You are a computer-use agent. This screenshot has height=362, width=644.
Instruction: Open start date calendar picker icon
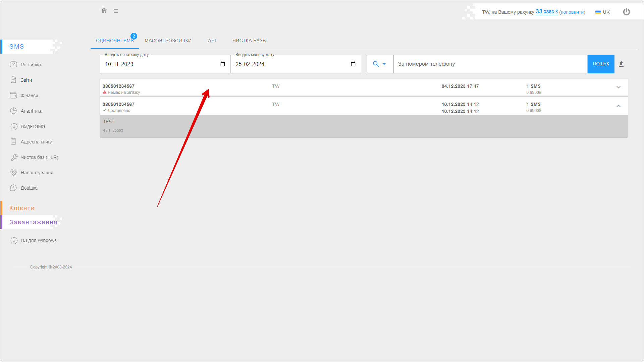[x=223, y=64]
